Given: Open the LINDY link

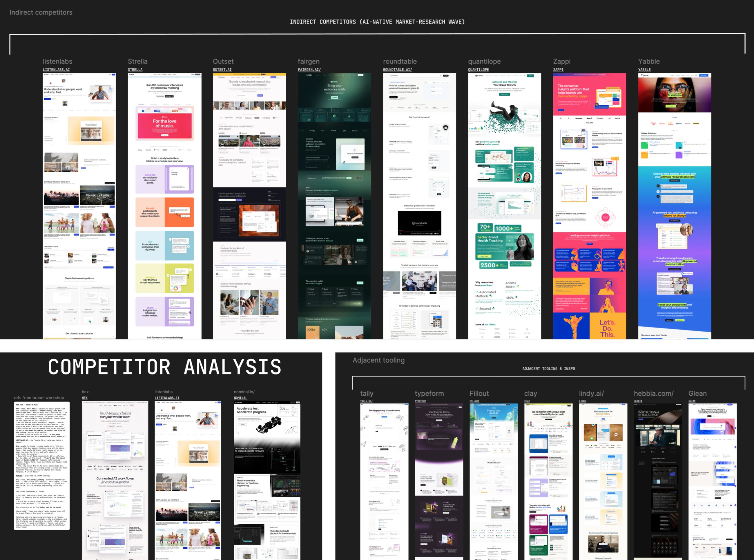Looking at the screenshot, I should (x=583, y=401).
